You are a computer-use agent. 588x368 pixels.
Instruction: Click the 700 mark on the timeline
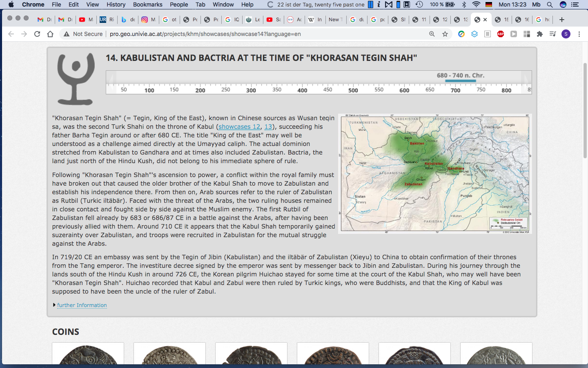tap(455, 90)
